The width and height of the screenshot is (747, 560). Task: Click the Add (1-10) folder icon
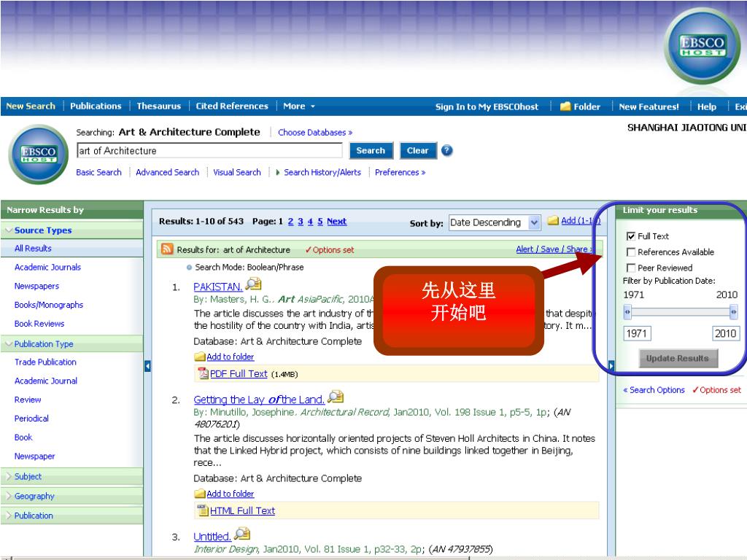tap(553, 220)
